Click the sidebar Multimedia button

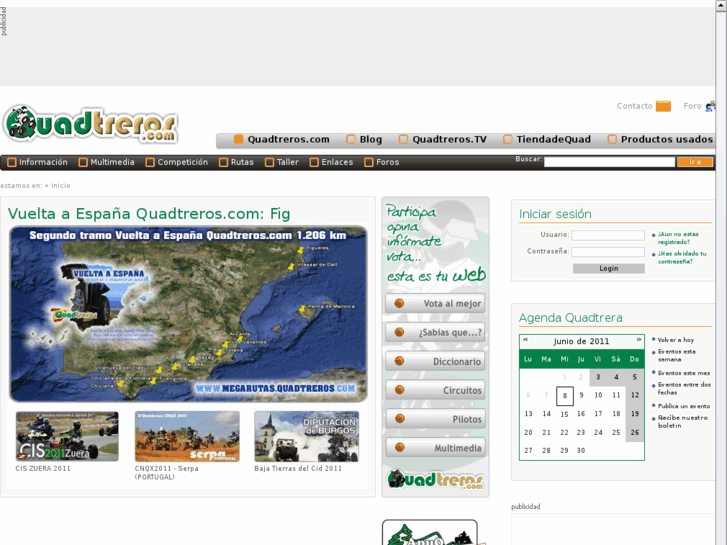point(435,448)
